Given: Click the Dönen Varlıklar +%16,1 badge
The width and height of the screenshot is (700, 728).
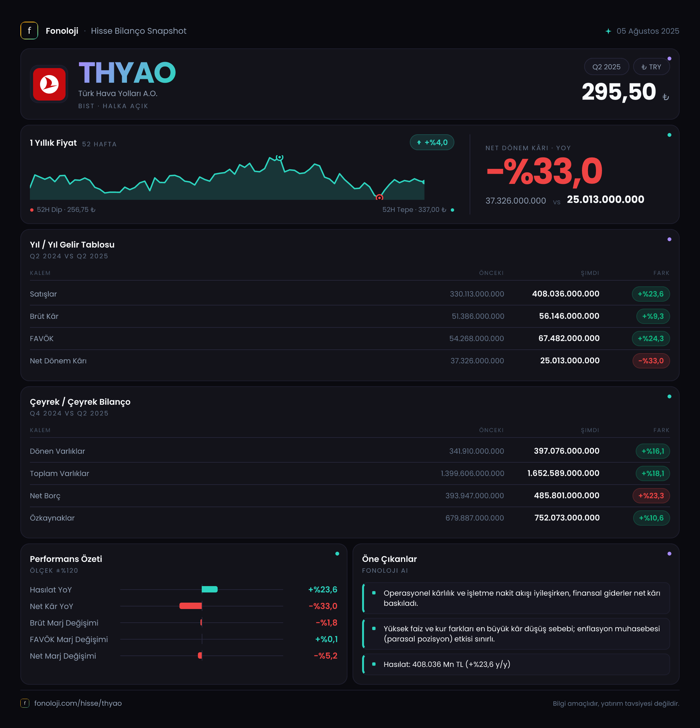Looking at the screenshot, I should [x=653, y=451].
